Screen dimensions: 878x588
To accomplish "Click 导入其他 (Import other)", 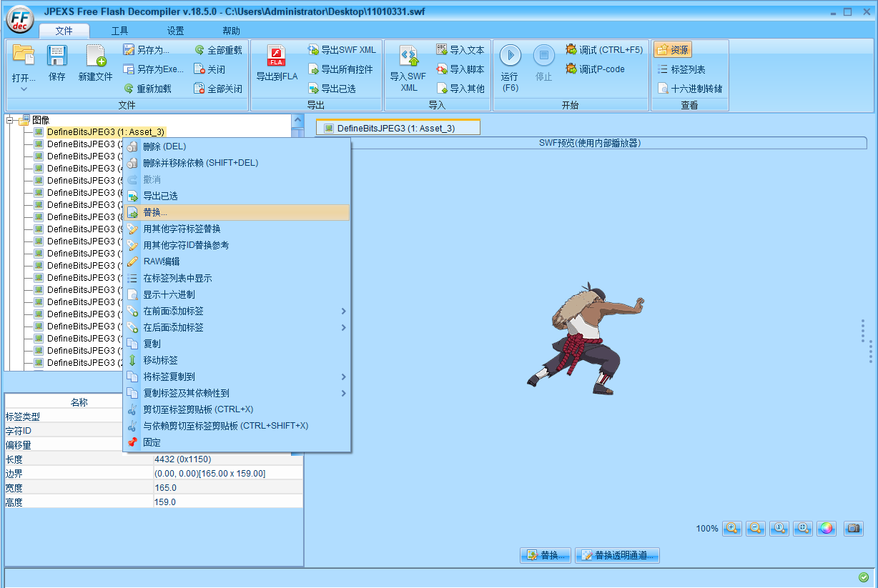I will coord(460,89).
